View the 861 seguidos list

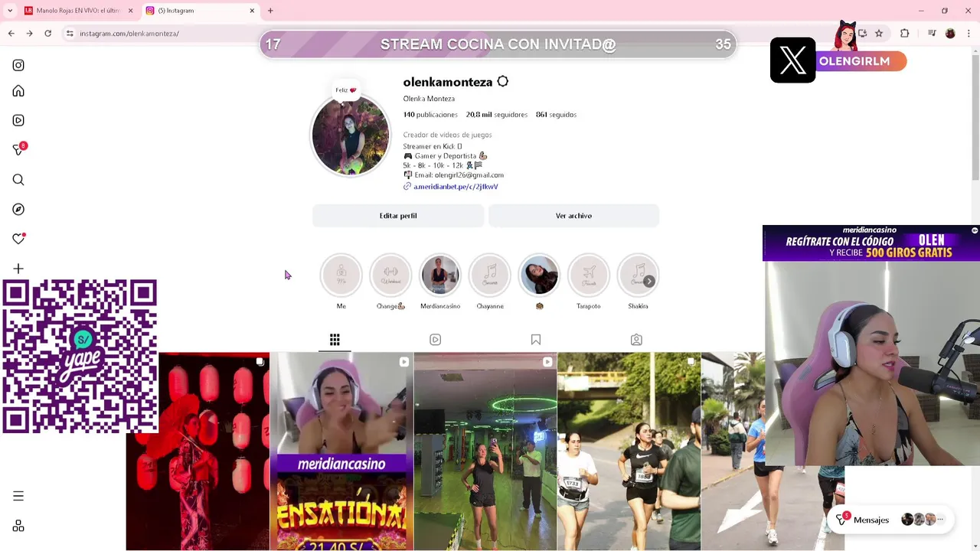coord(556,115)
